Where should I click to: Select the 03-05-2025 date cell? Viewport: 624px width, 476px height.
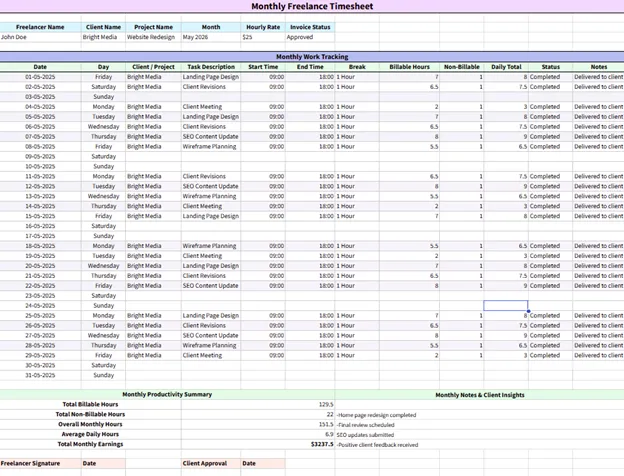(x=40, y=97)
